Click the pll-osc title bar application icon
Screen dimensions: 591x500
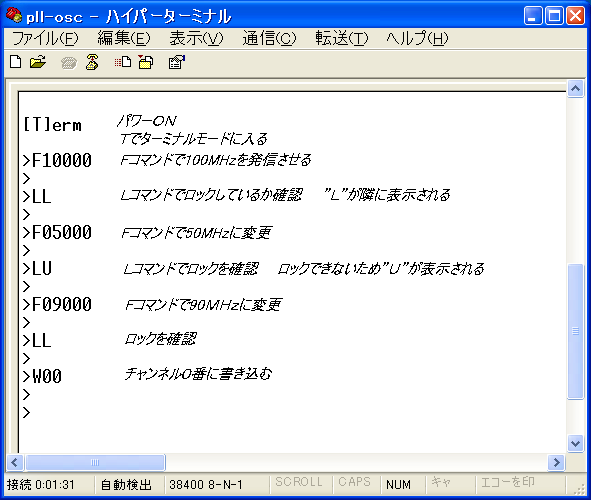[14, 15]
